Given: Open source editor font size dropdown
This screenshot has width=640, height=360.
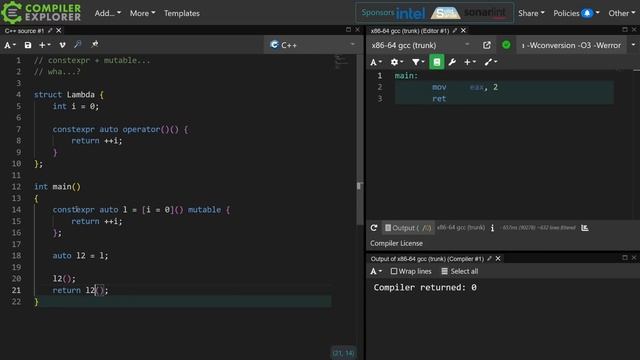Looking at the screenshot, I should [x=10, y=45].
